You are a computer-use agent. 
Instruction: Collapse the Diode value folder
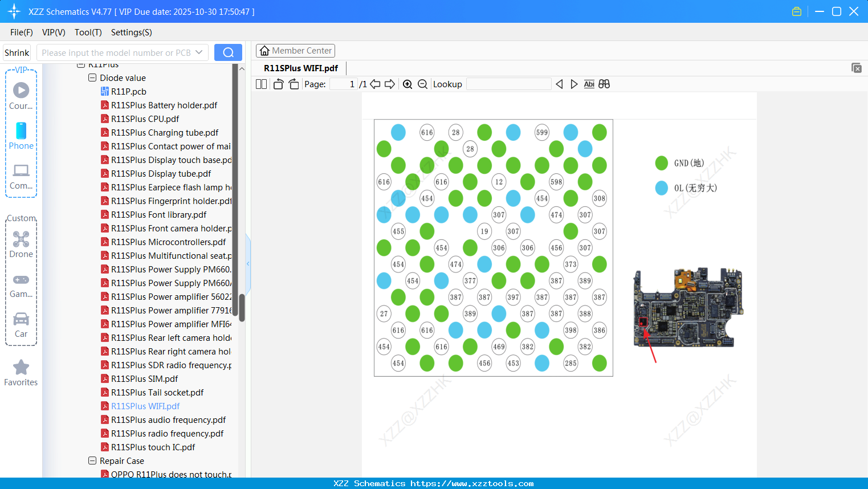coord(92,78)
